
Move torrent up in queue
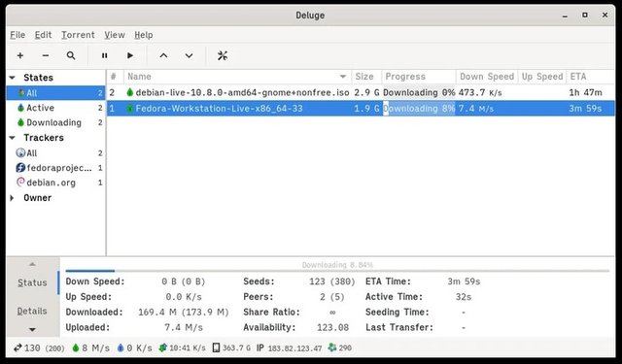163,56
